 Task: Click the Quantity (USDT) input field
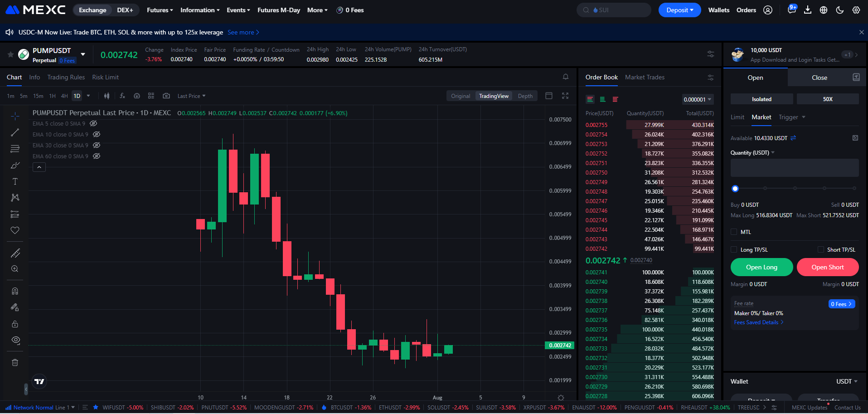(x=794, y=168)
